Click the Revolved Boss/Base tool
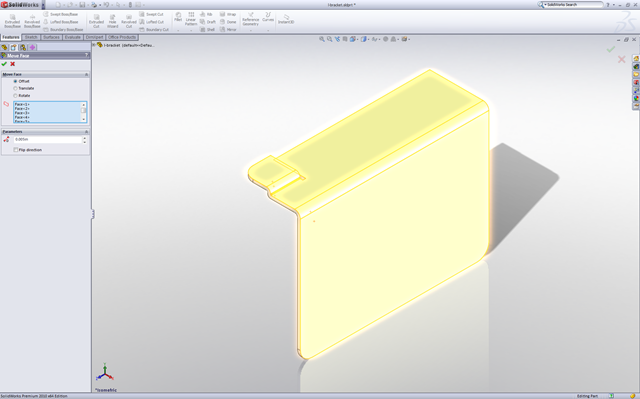 [32, 21]
